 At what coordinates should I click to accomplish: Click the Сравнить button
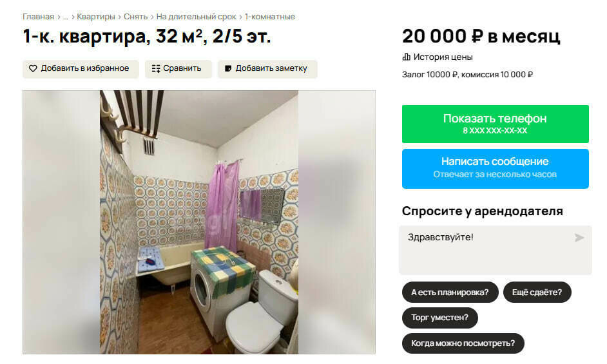178,69
